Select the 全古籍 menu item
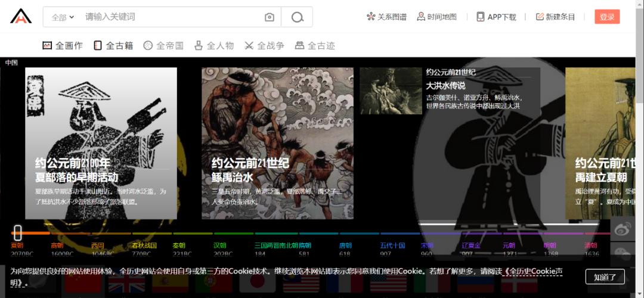This screenshot has height=298, width=644. pos(113,45)
